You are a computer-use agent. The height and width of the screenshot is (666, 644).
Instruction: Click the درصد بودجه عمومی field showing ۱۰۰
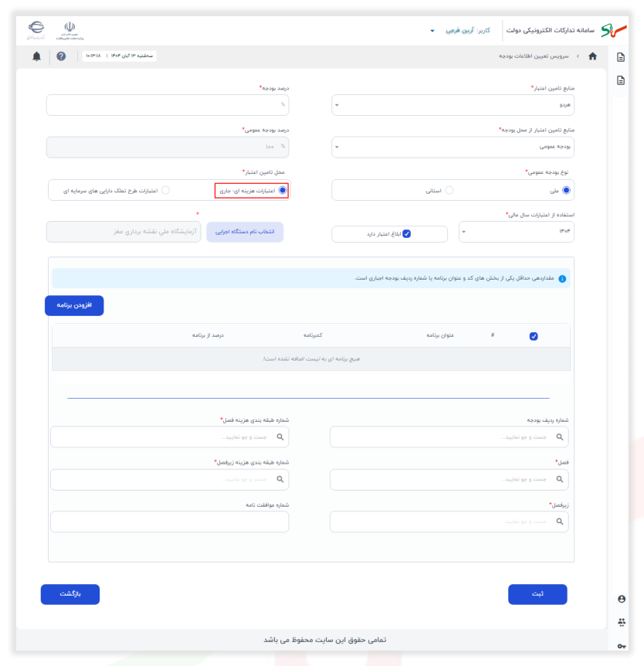coord(168,147)
